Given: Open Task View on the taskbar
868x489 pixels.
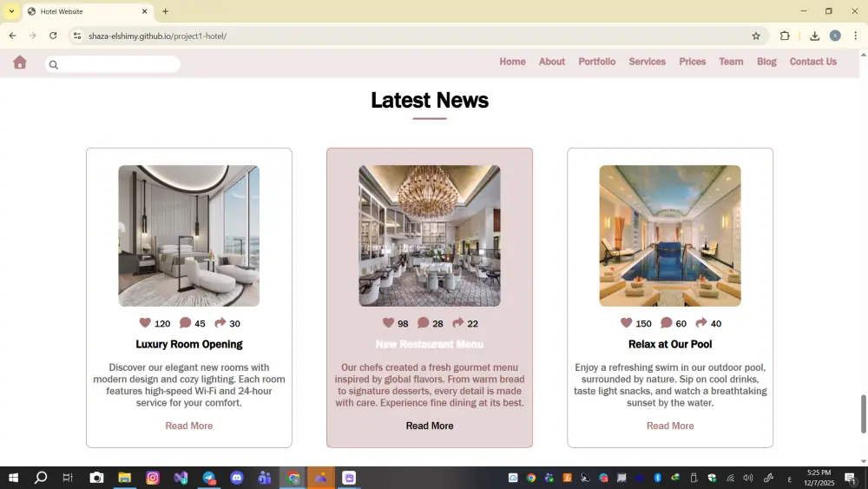Looking at the screenshot, I should [68, 478].
